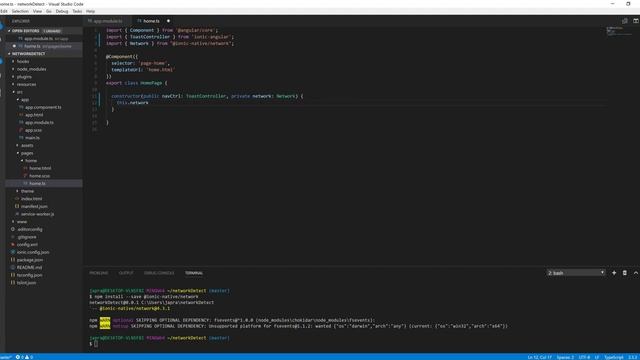Click the home.scss file icon

25,176
